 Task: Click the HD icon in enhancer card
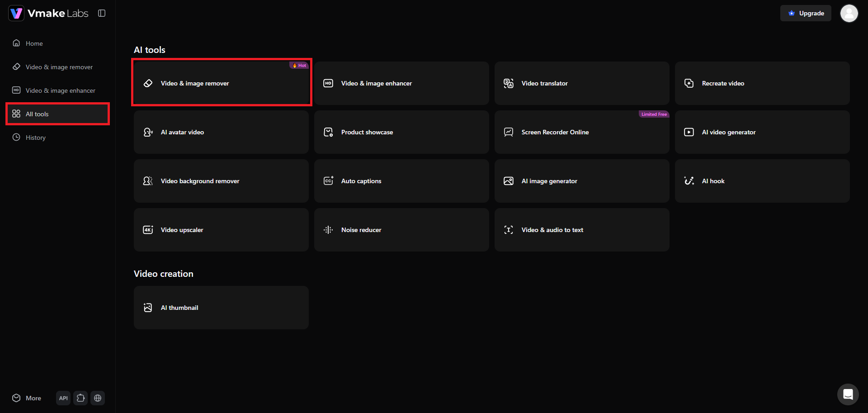(328, 83)
